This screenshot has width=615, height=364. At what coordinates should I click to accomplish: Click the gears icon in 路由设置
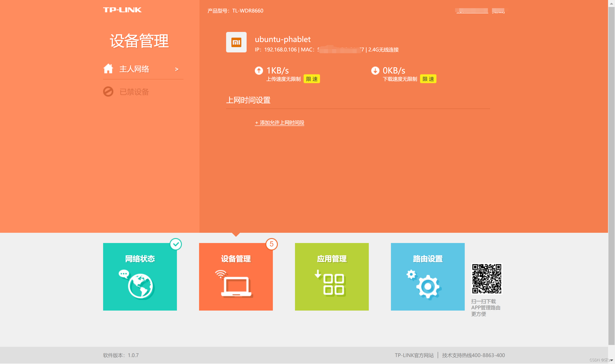click(x=424, y=284)
